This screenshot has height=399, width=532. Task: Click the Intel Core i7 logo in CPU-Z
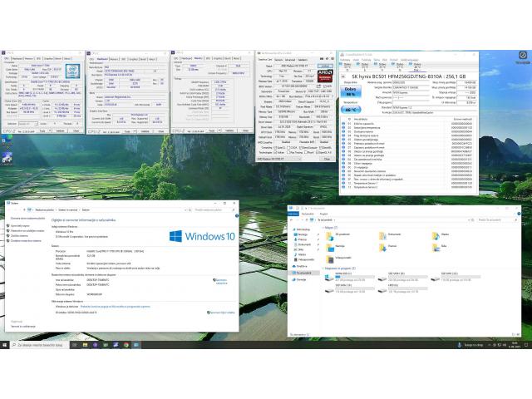[x=72, y=71]
